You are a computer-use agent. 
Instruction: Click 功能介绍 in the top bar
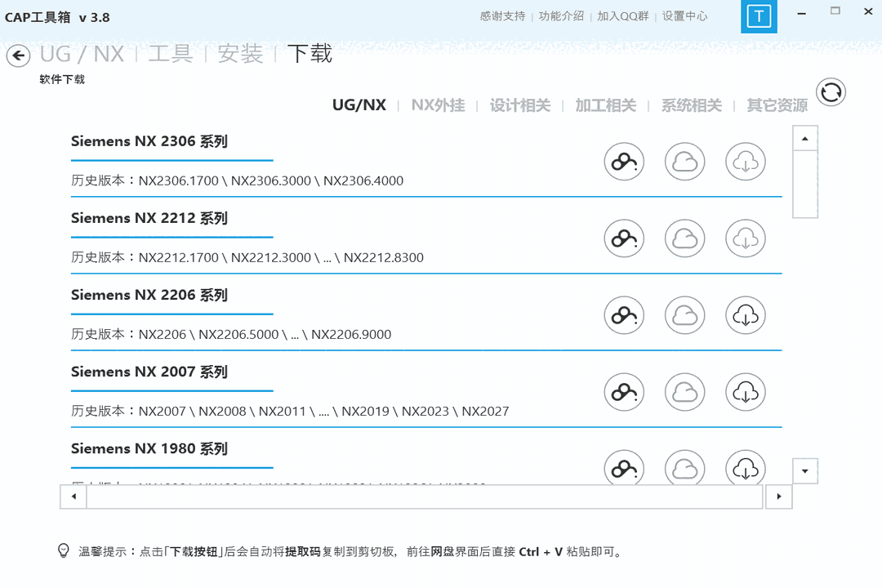(x=562, y=15)
